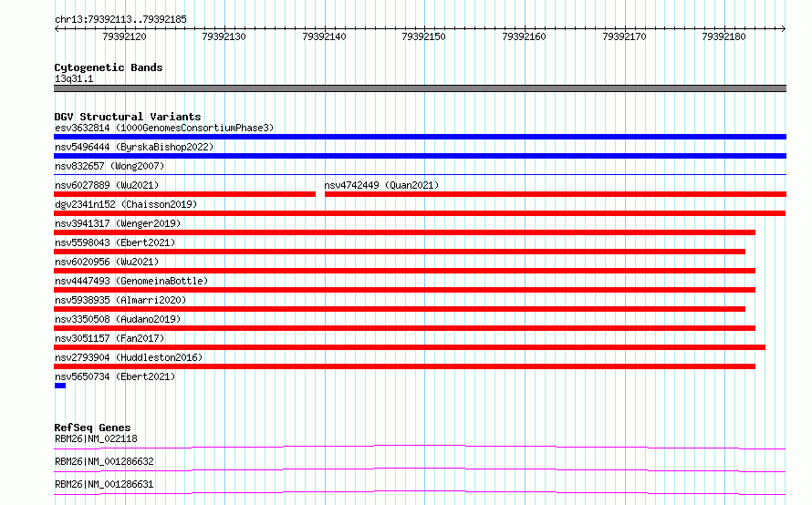
Task: Open the nsv2793904 (Huddleston2016) label
Action: click(x=129, y=357)
